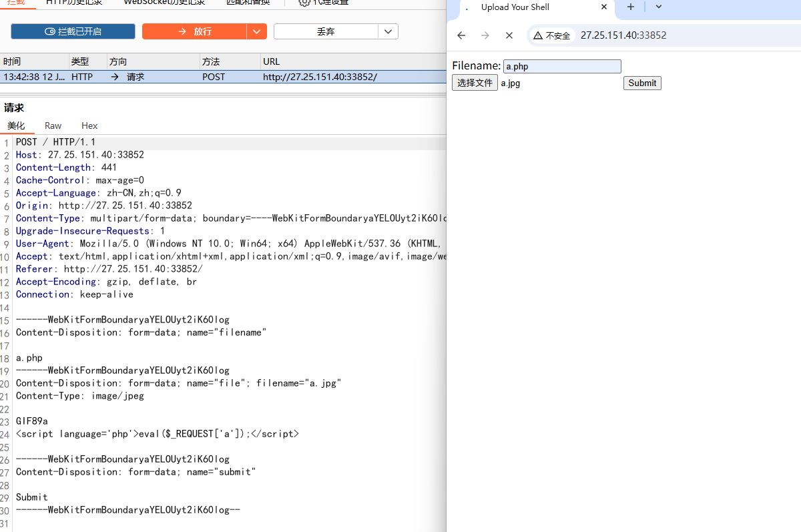This screenshot has height=532, width=801.
Task: Click the Referer header line
Action: 109,269
